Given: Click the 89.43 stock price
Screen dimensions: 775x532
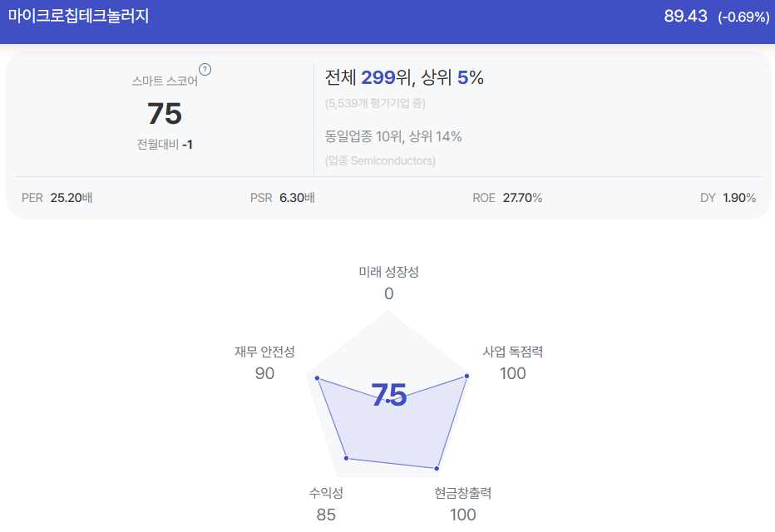Looking at the screenshot, I should (x=685, y=16).
